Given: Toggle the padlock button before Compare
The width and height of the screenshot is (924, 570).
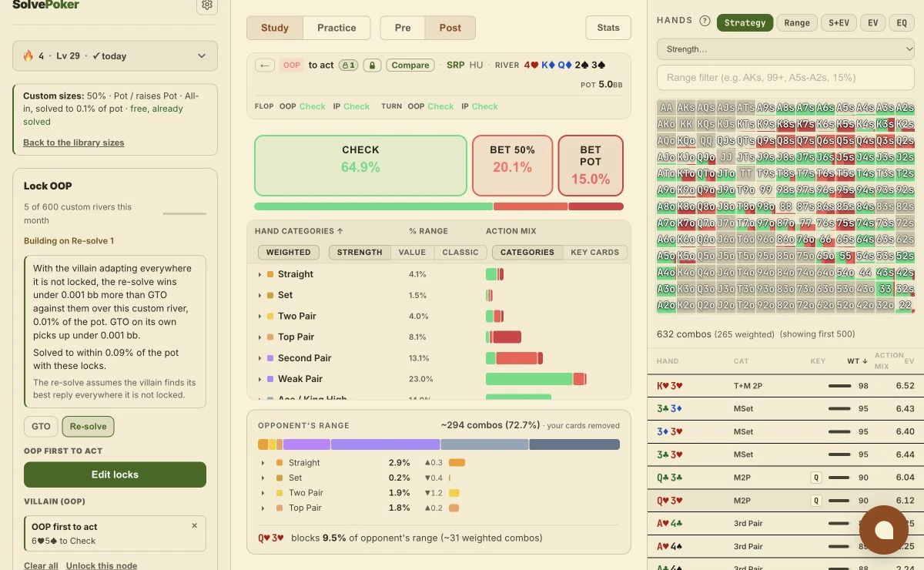Looking at the screenshot, I should pyautogui.click(x=372, y=65).
